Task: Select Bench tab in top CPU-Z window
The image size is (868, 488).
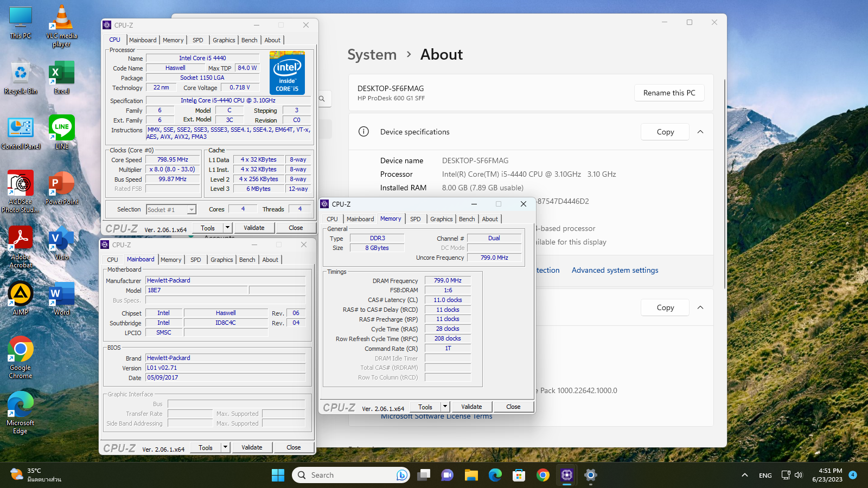Action: (249, 40)
